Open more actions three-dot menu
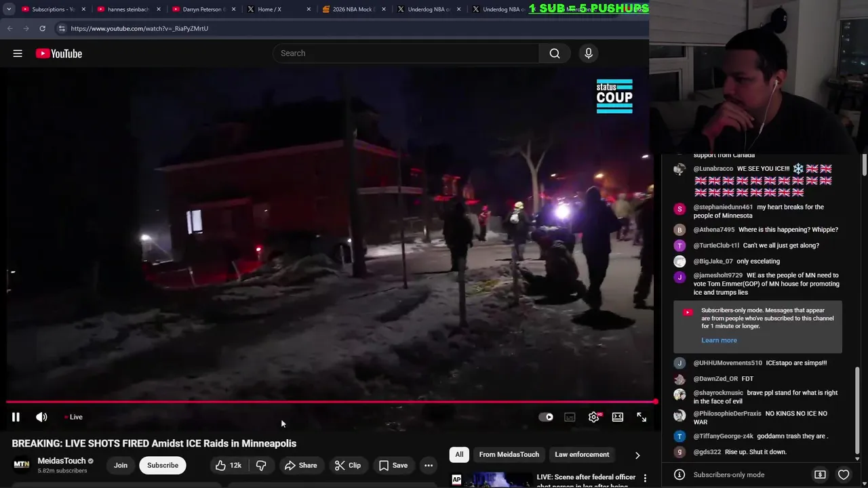The width and height of the screenshot is (868, 488). coord(429,466)
